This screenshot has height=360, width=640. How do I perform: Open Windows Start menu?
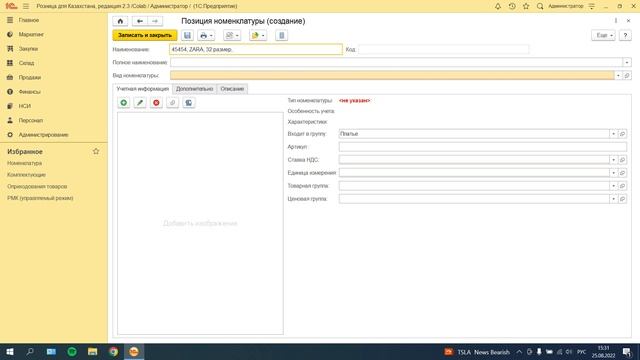point(10,352)
